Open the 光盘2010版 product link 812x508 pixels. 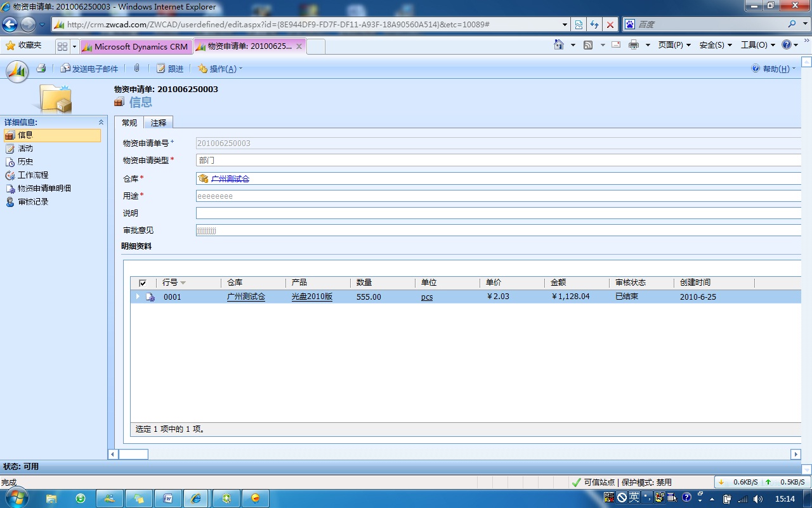coord(311,297)
